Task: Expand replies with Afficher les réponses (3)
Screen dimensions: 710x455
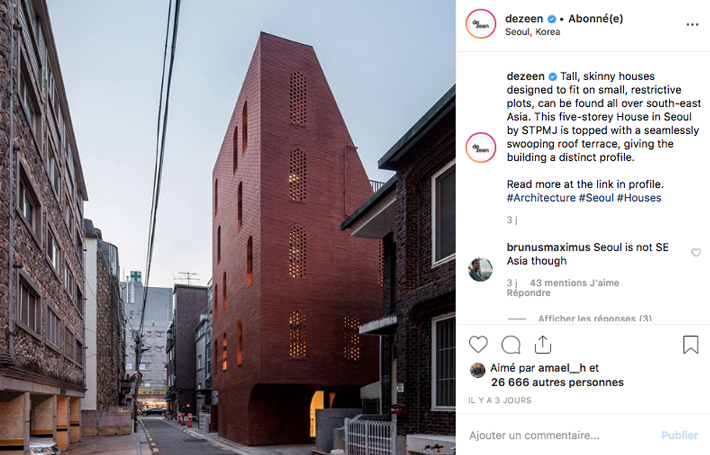Action: pyautogui.click(x=595, y=318)
